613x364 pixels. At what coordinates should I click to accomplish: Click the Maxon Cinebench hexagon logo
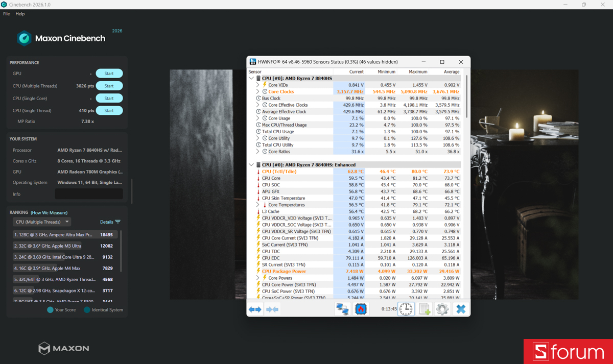click(x=24, y=38)
